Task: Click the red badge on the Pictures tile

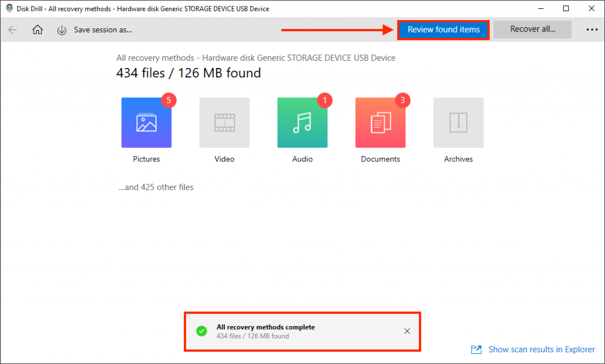Action: (x=168, y=100)
